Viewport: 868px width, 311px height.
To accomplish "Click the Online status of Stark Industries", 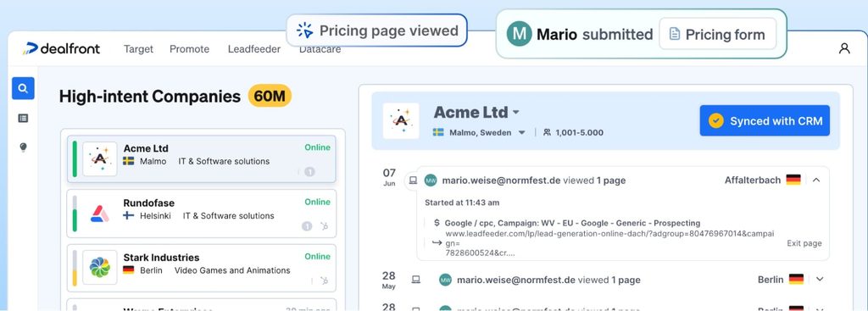I will 317,256.
